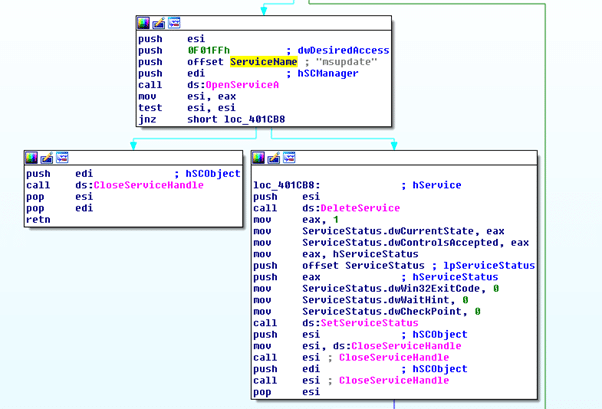Click the group nodes icon on the OpenServiceA block
Viewport: 602px width, 409px height.
(174, 22)
